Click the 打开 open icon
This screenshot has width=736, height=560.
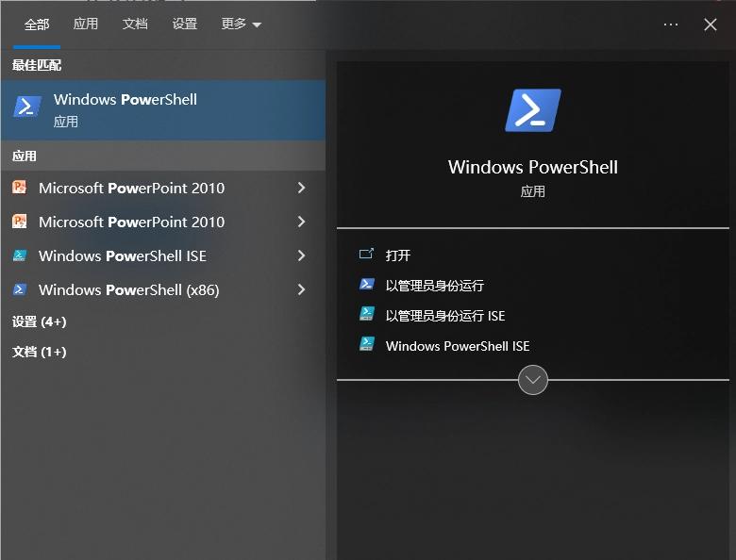(x=366, y=255)
